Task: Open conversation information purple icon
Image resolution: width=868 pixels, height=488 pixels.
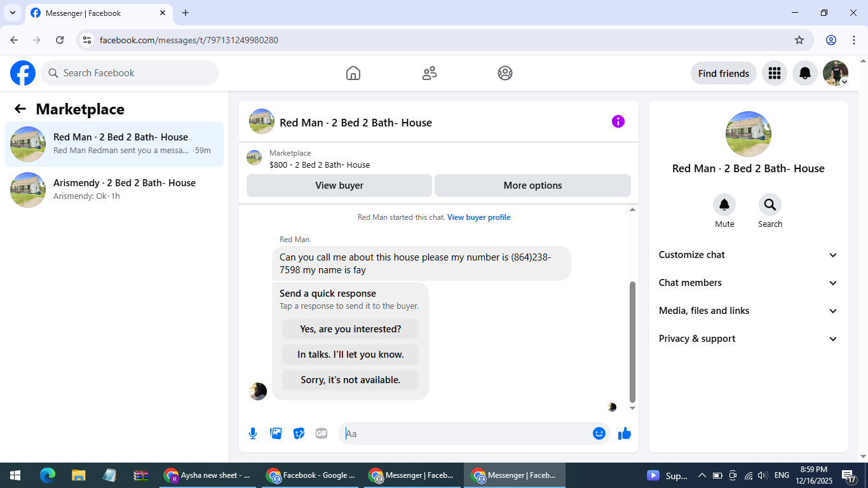Action: click(618, 121)
